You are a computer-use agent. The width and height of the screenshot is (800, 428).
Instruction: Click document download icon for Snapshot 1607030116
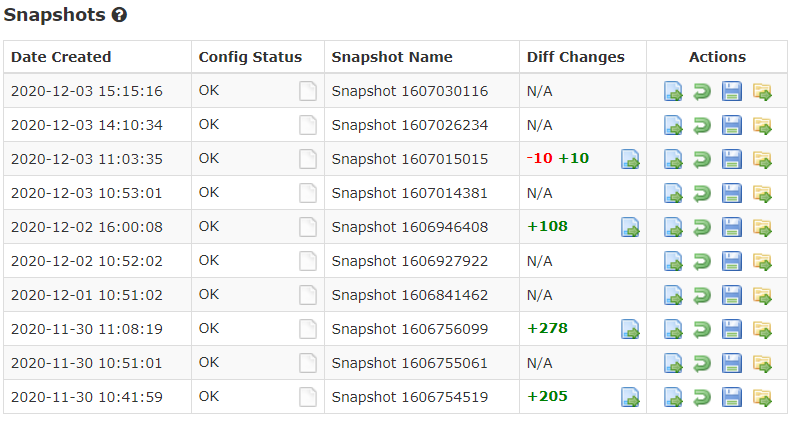[x=673, y=92]
